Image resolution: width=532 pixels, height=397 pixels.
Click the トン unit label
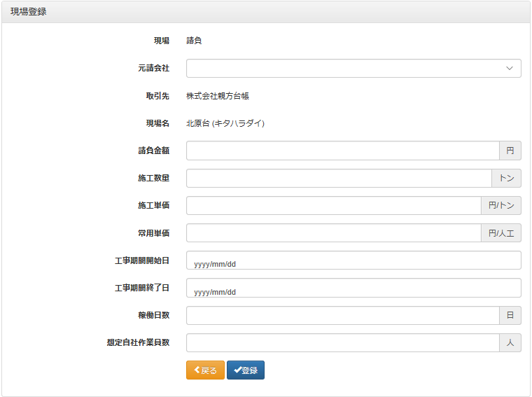506,178
